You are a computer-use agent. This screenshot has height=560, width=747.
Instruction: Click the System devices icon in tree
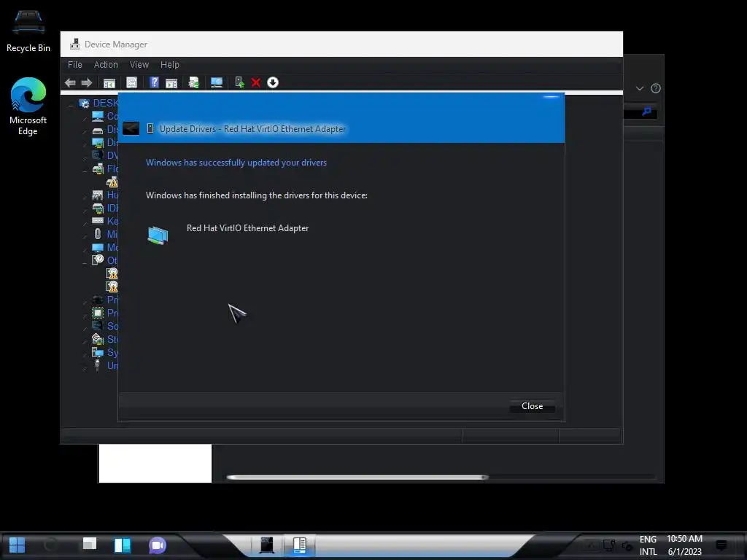point(98,352)
